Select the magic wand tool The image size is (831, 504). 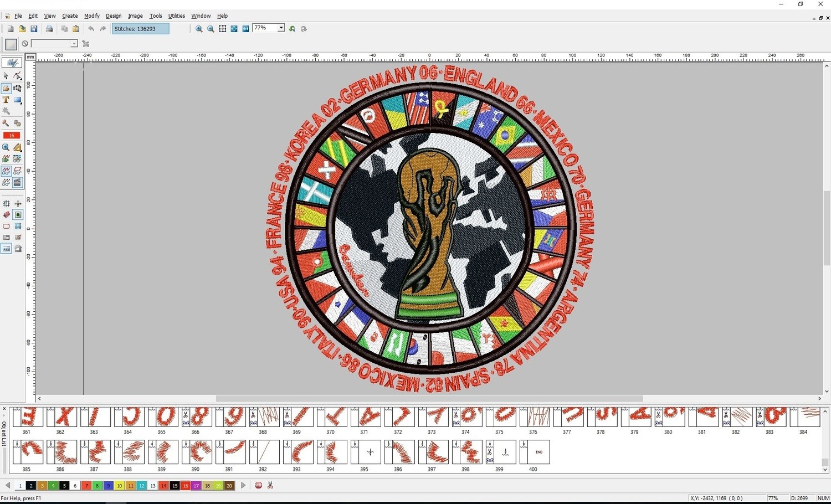click(x=6, y=111)
